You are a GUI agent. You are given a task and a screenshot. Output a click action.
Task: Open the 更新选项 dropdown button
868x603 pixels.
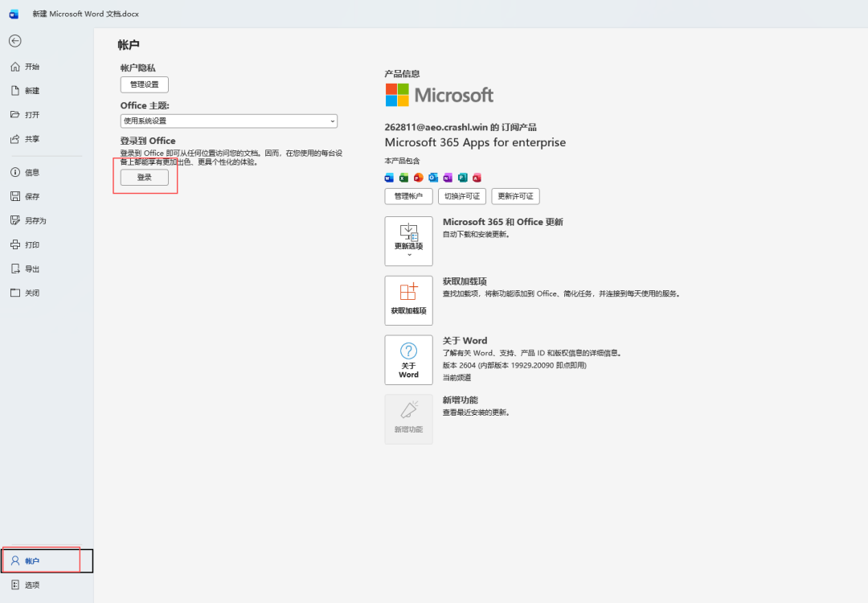tap(408, 241)
